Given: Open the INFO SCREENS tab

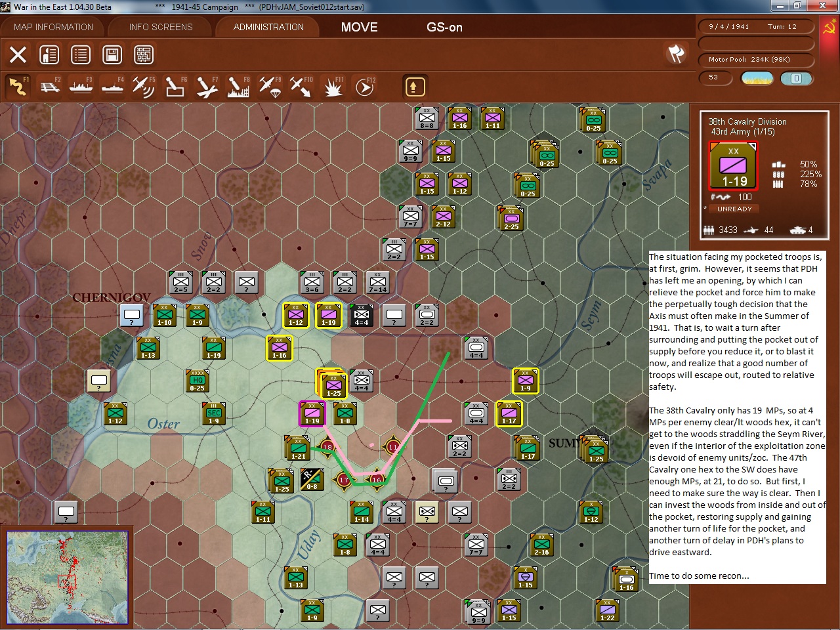Looking at the screenshot, I should [x=161, y=27].
